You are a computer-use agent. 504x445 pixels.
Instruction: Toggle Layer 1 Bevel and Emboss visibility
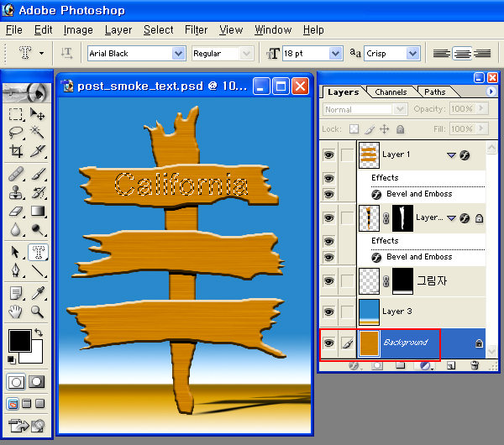click(x=328, y=195)
